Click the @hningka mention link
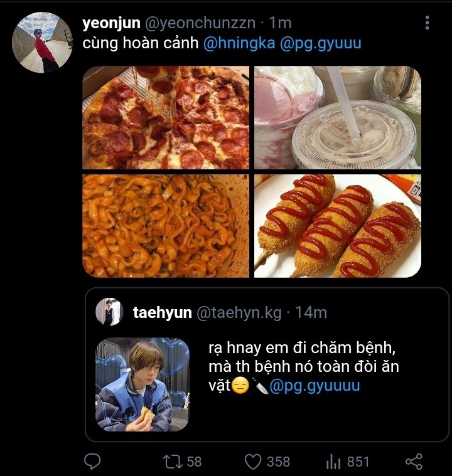This screenshot has width=452, height=476. (x=239, y=44)
